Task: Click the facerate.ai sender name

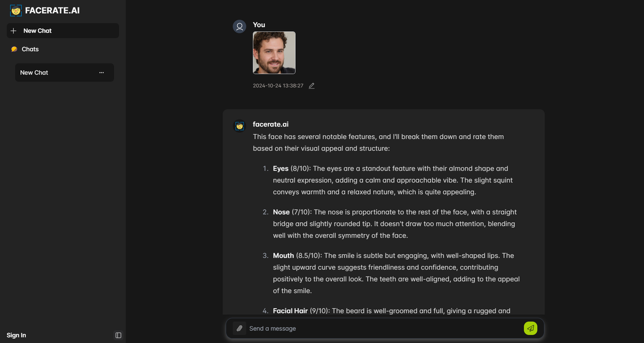Action: [271, 124]
